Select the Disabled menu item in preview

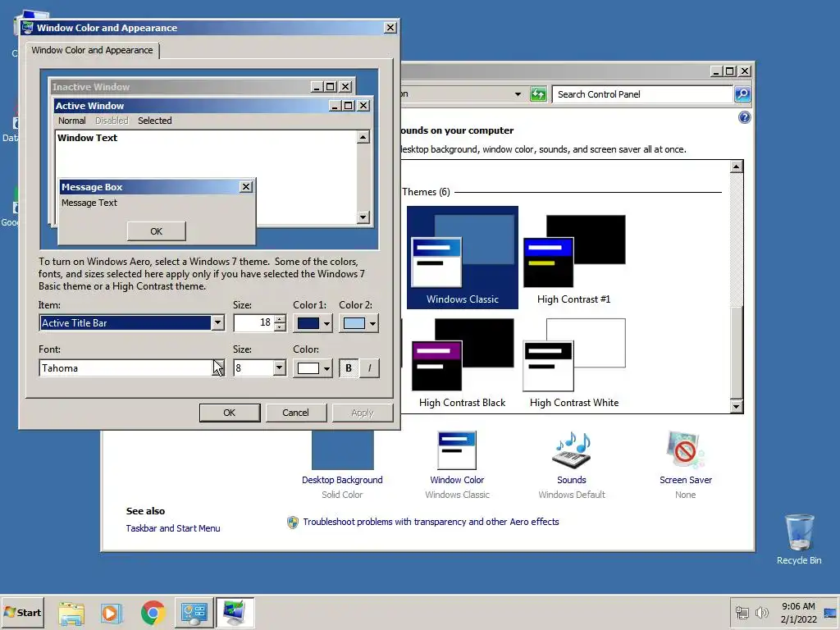(x=112, y=121)
